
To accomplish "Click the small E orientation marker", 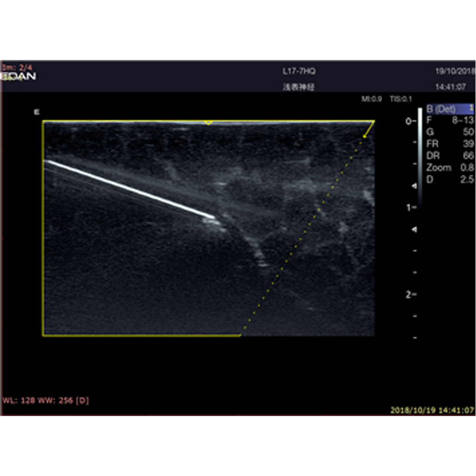I will 35,112.
